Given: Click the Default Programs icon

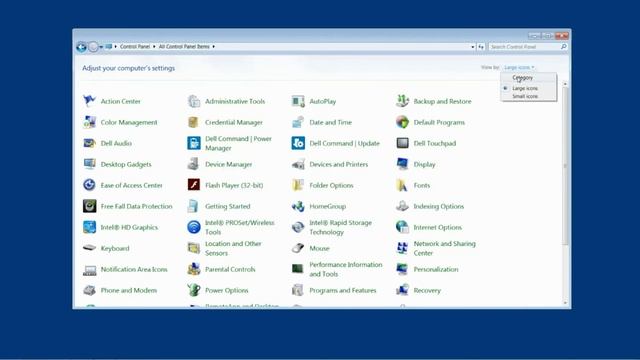Looking at the screenshot, I should coord(402,122).
